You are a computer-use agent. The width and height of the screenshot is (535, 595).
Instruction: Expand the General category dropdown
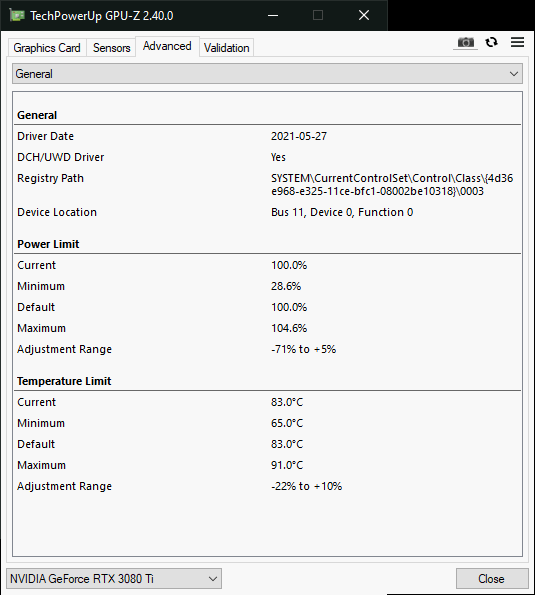pos(267,74)
